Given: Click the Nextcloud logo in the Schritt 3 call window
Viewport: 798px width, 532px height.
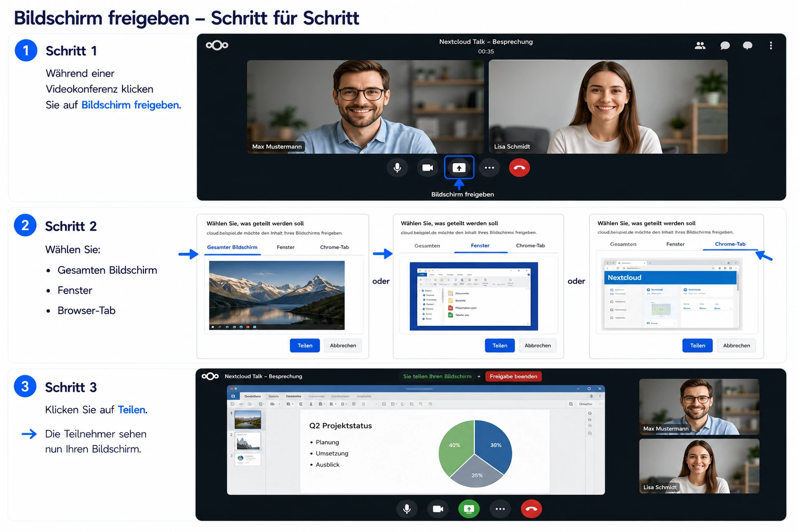Looking at the screenshot, I should (210, 376).
